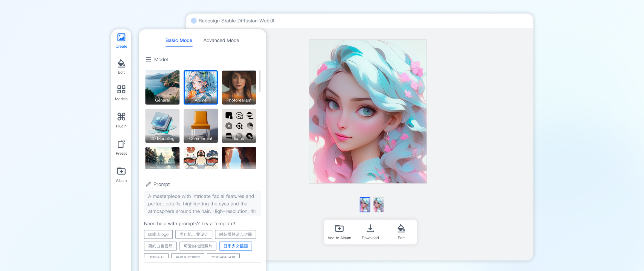644x271 pixels.
Task: Click the Prompt pencil icon
Action: pos(148,184)
